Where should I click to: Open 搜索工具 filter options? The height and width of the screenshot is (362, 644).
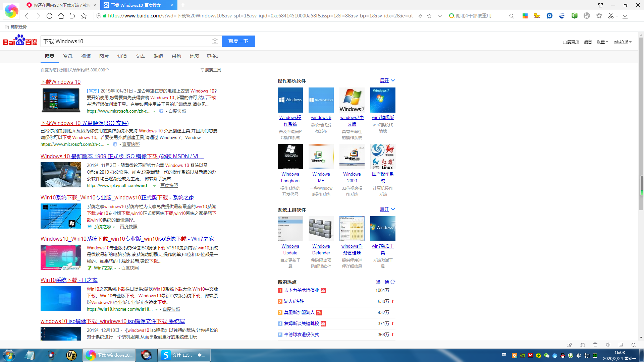click(211, 70)
